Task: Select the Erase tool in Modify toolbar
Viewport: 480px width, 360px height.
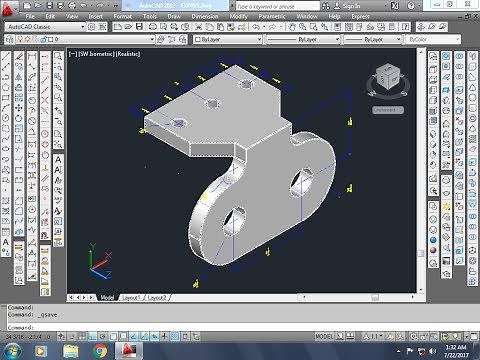Action: click(x=19, y=57)
